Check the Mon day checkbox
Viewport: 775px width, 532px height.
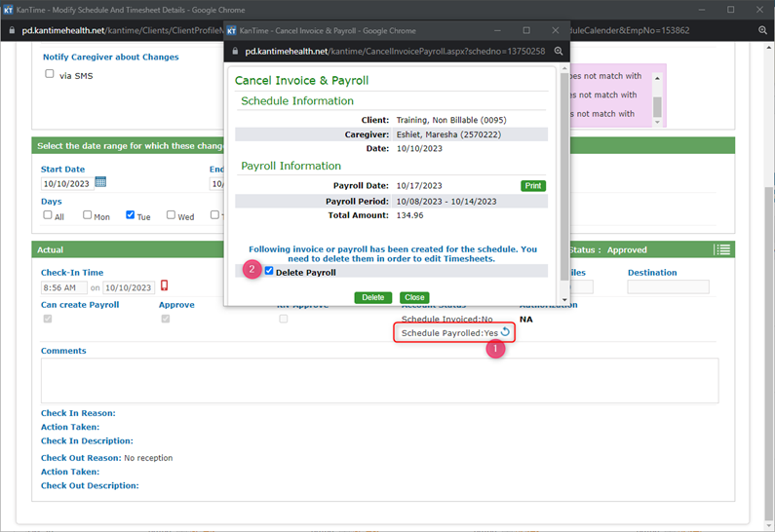tap(88, 215)
